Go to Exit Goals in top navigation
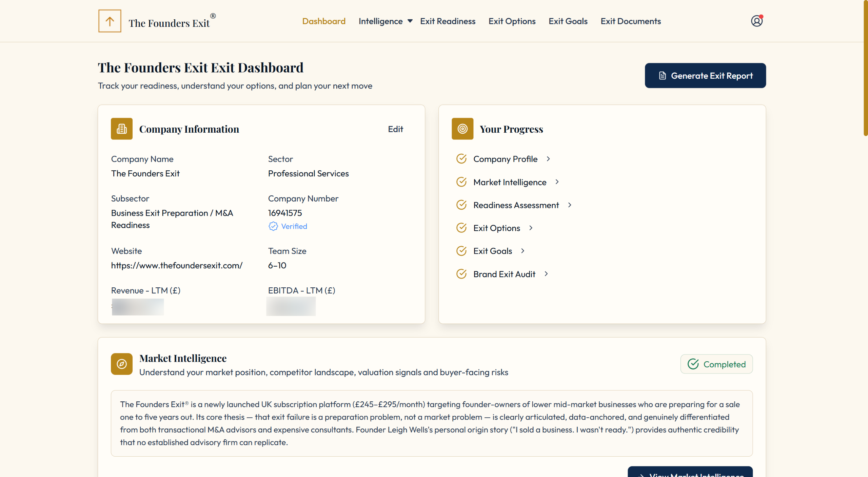Viewport: 868px width, 477px height. 568,21
